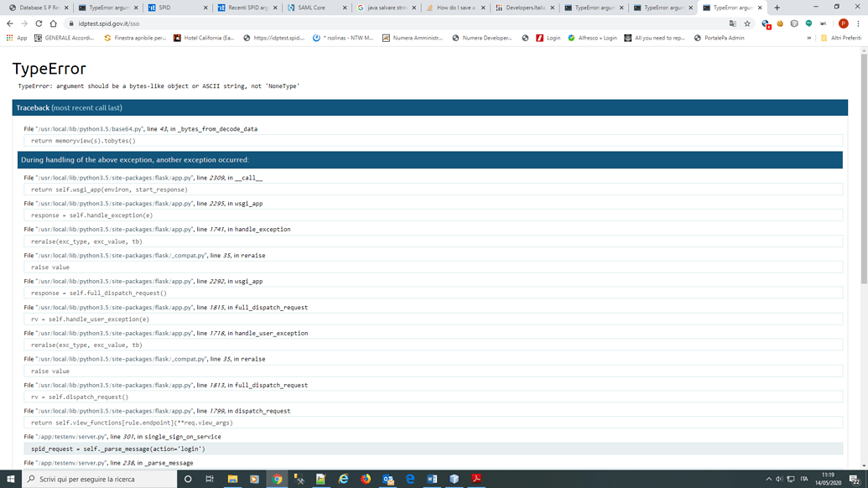The height and width of the screenshot is (488, 868).
Task: Open the gray cube extension icon
Action: coord(794,23)
